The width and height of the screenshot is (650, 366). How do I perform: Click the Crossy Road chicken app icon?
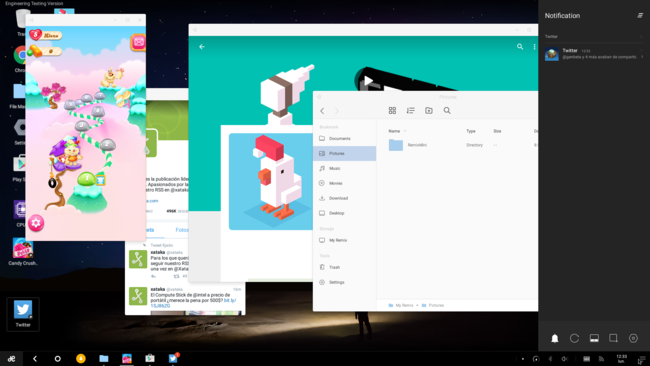click(271, 182)
